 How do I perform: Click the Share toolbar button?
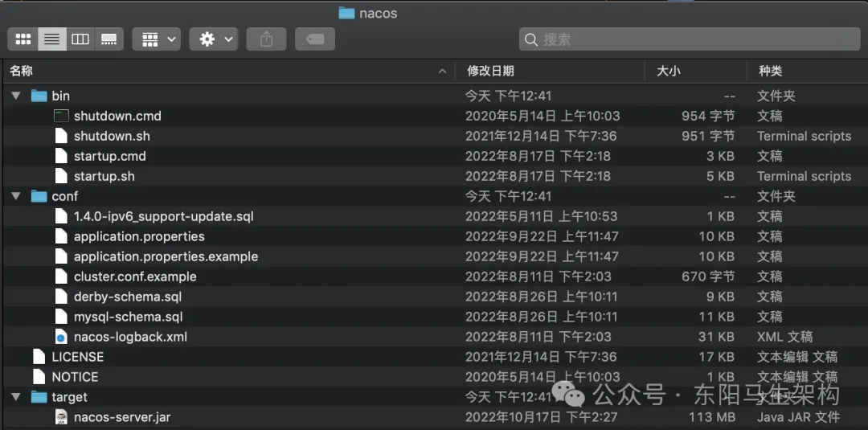pyautogui.click(x=266, y=39)
